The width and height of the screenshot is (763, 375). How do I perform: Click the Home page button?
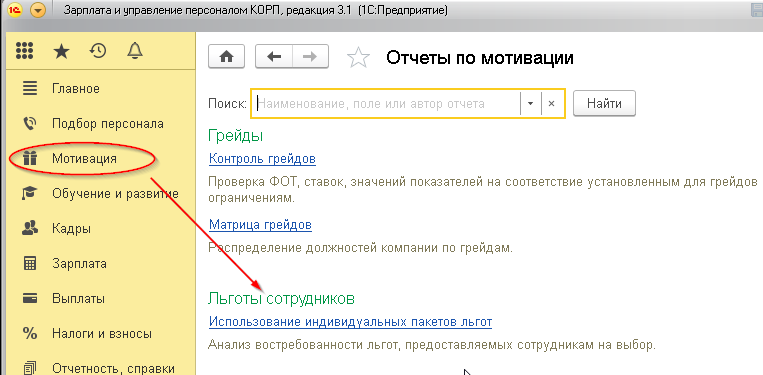click(x=226, y=57)
